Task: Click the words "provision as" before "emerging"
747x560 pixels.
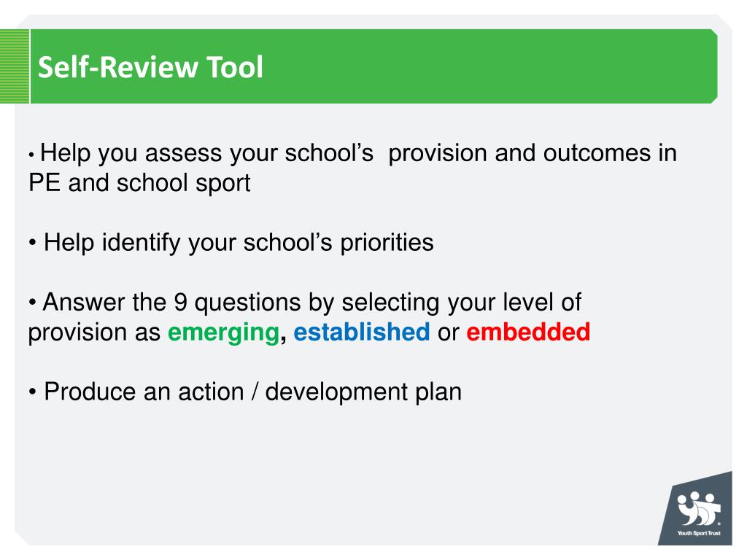Action: pos(94,332)
